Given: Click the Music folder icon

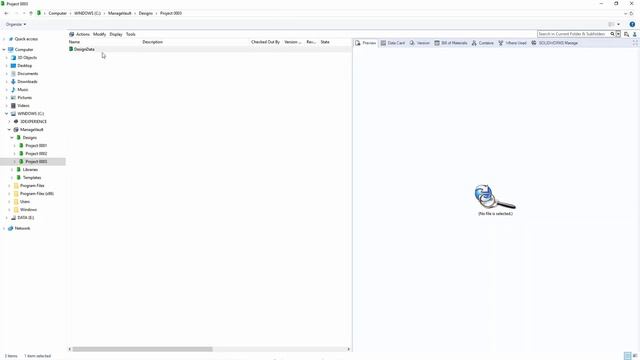Looking at the screenshot, I should pos(13,89).
